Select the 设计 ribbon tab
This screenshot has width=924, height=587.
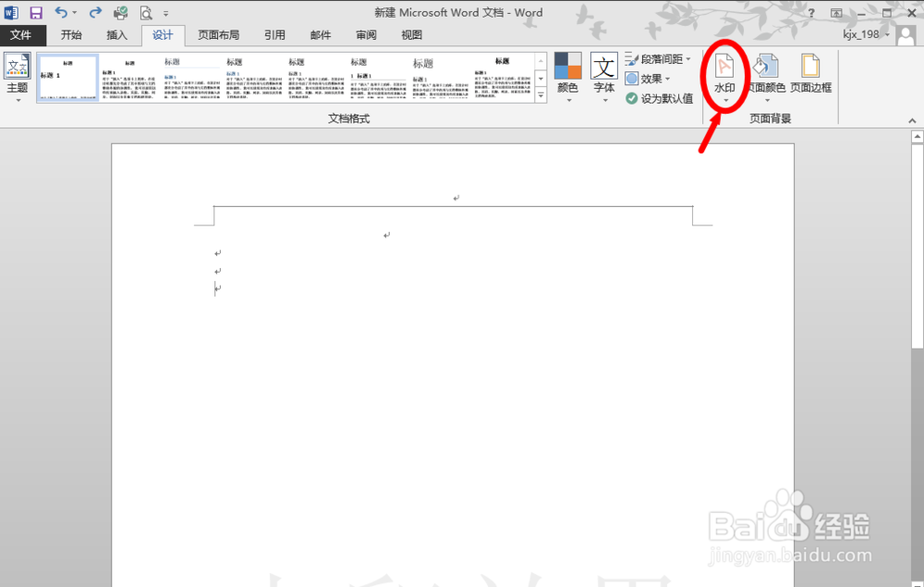pos(163,35)
